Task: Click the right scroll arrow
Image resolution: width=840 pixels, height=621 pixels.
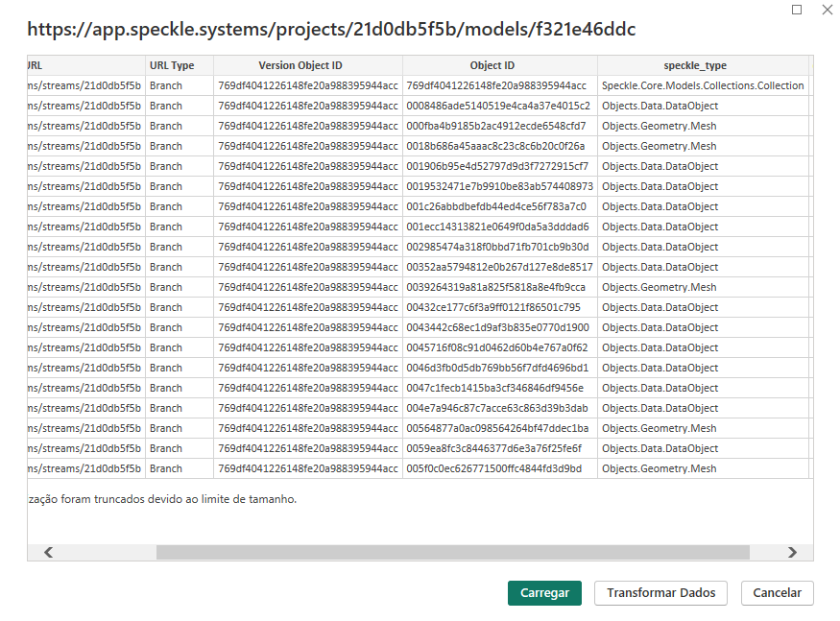Action: 792,553
